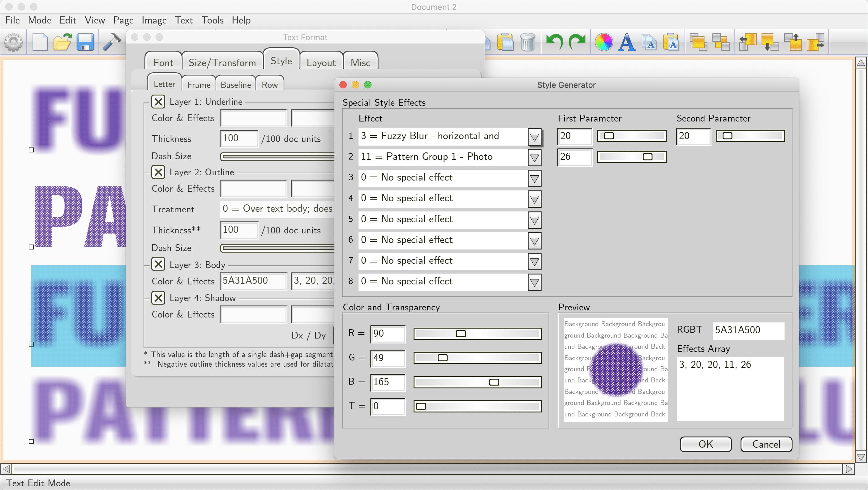Paste text format with the clipboard A icon
The height and width of the screenshot is (490, 868).
click(x=671, y=42)
